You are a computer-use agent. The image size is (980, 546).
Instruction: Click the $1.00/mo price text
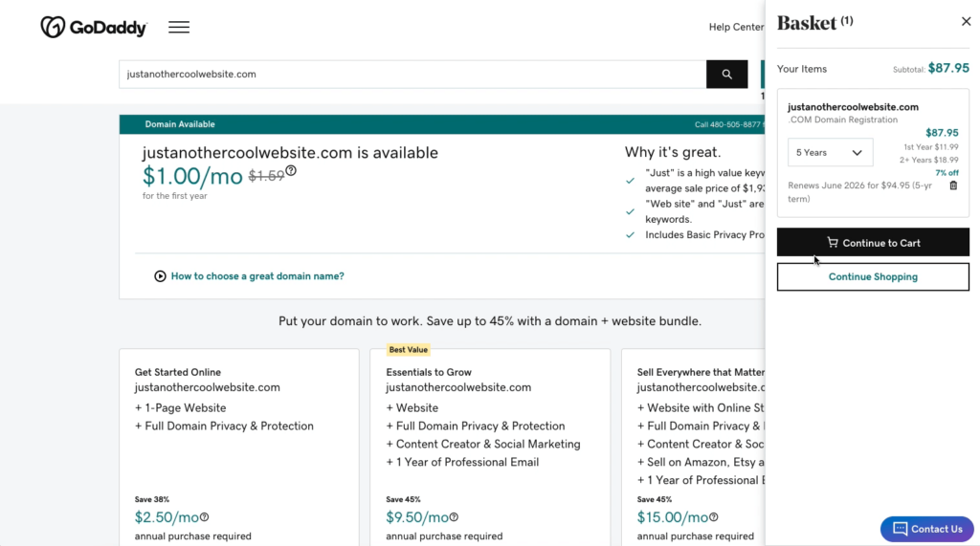point(192,176)
